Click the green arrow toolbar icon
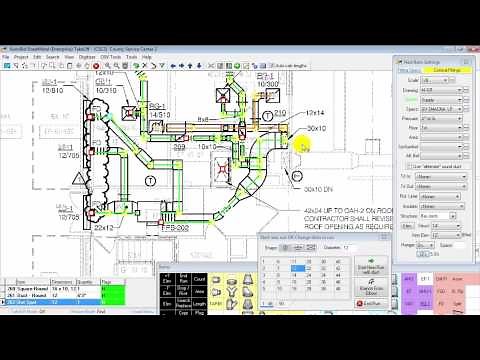Image resolution: width=480 pixels, height=360 pixels. pos(136,66)
